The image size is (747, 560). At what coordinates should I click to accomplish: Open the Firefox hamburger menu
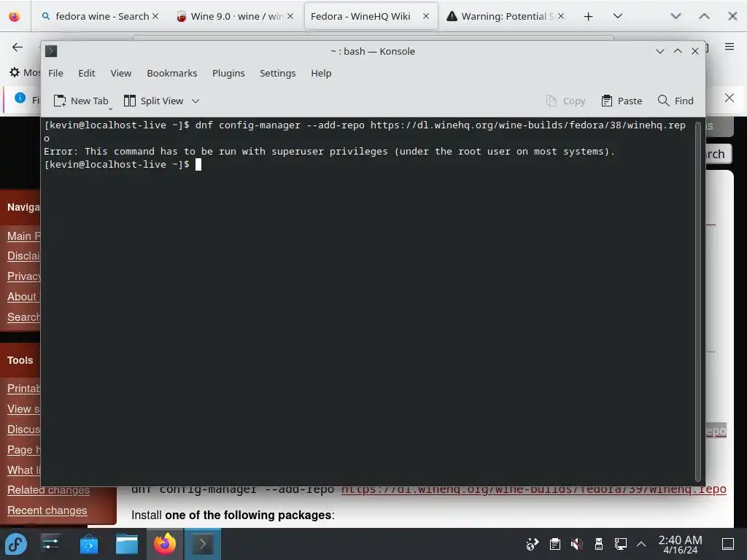pyautogui.click(x=729, y=47)
